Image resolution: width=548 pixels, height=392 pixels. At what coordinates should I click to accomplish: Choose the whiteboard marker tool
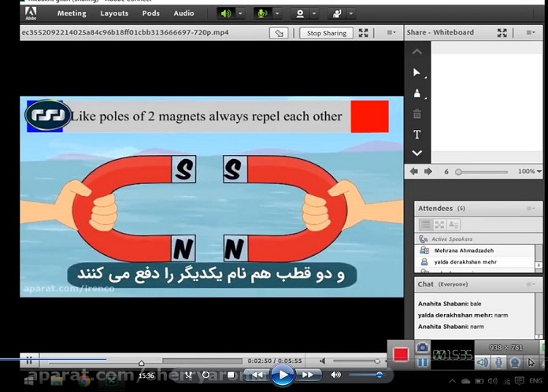pyautogui.click(x=417, y=94)
